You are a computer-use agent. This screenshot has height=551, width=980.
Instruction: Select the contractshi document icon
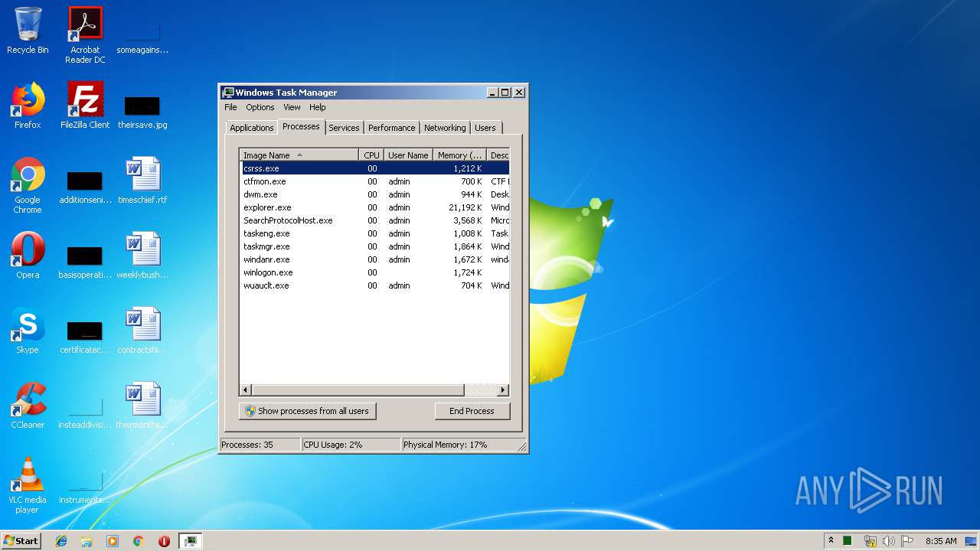coord(142,331)
